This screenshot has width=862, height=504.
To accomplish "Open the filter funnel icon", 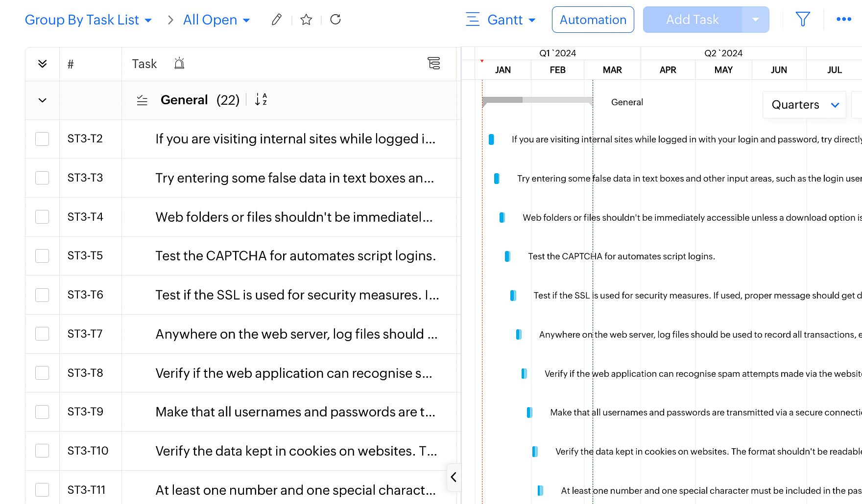I will coord(803,20).
